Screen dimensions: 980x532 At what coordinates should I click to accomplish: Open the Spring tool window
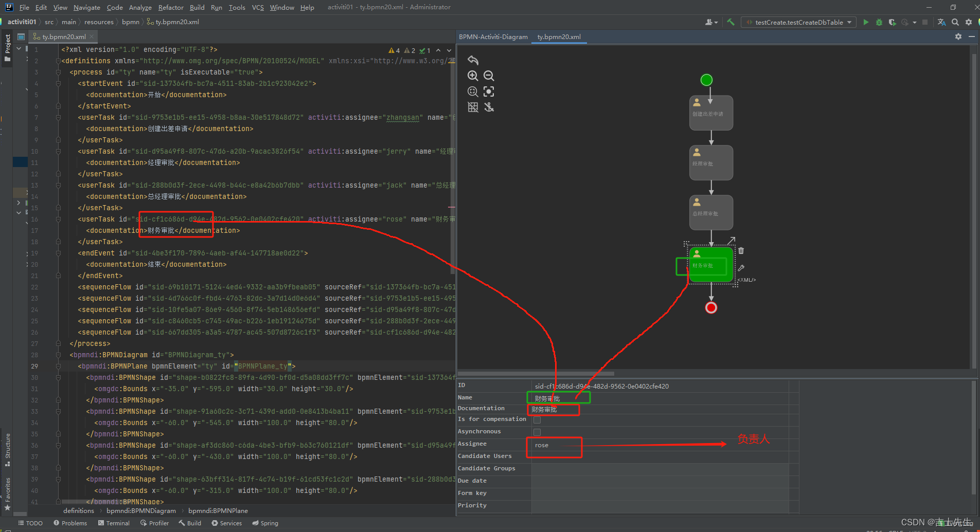(265, 523)
